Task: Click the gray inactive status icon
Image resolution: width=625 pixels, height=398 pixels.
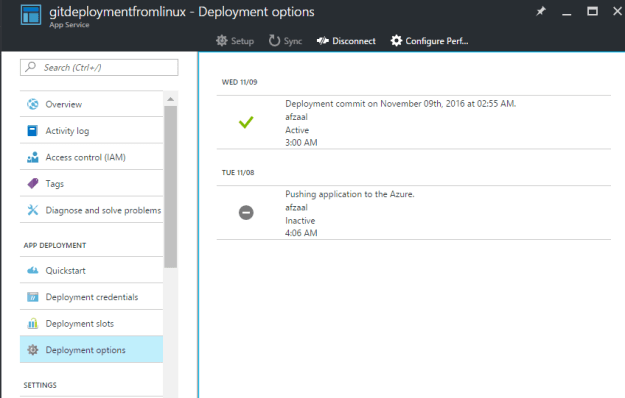Action: click(x=246, y=212)
